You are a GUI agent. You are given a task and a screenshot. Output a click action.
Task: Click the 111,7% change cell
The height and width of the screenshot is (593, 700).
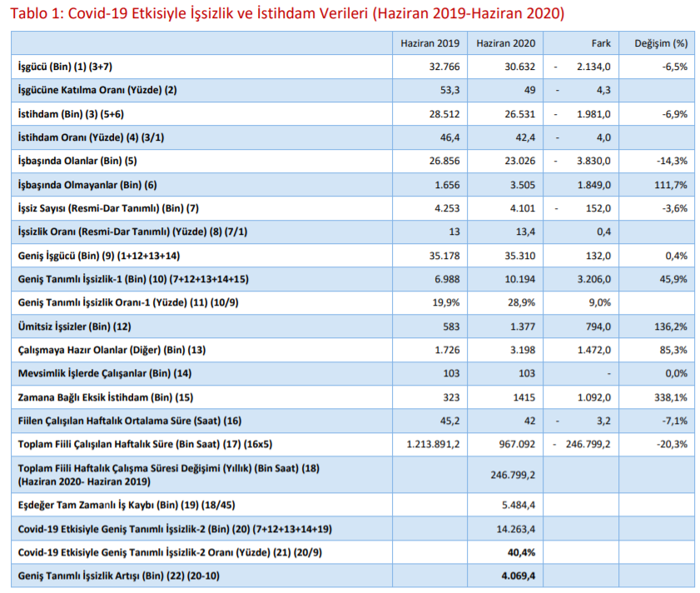670,184
